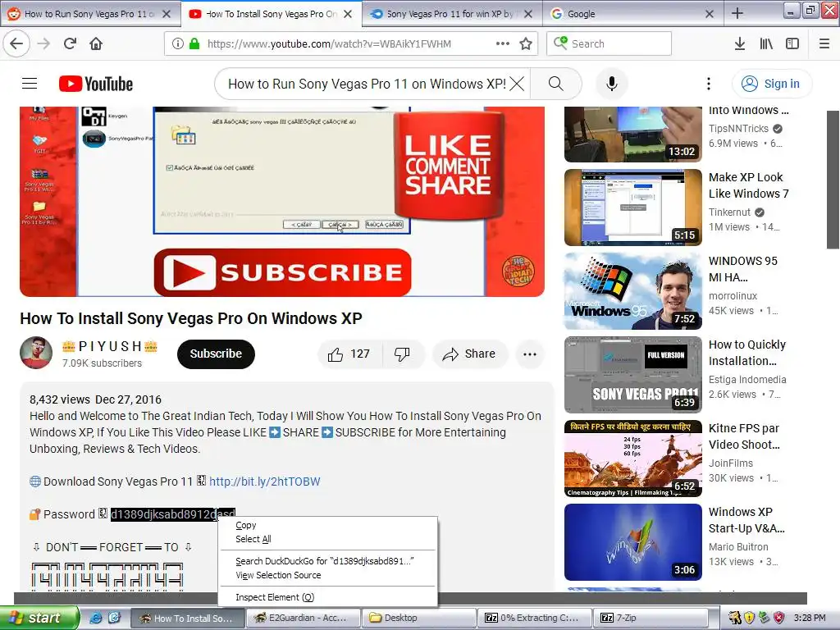Image resolution: width=840 pixels, height=630 pixels.
Task: Focus the YouTube search field
Action: (367, 84)
